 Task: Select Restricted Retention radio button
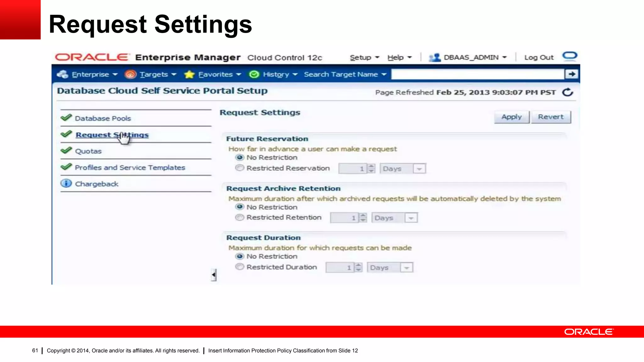tap(240, 217)
